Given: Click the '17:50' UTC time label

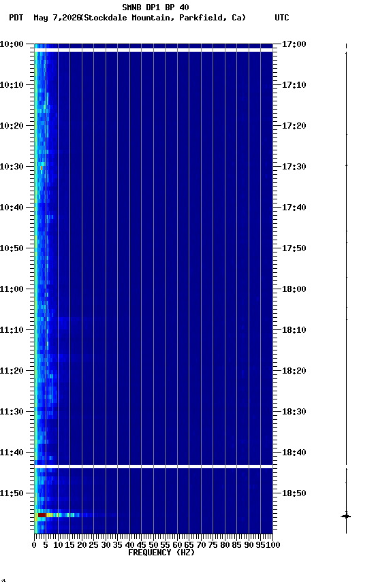Looking at the screenshot, I should point(294,248).
